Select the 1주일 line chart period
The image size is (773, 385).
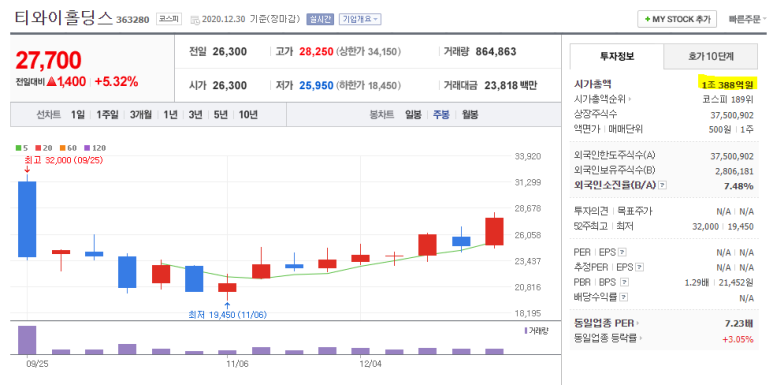(107, 115)
